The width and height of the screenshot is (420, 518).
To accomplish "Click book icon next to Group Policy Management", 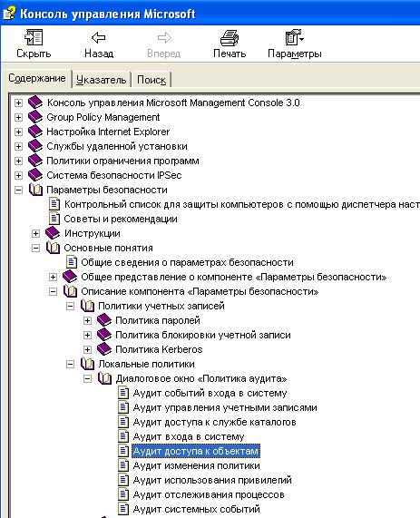I will (x=35, y=117).
